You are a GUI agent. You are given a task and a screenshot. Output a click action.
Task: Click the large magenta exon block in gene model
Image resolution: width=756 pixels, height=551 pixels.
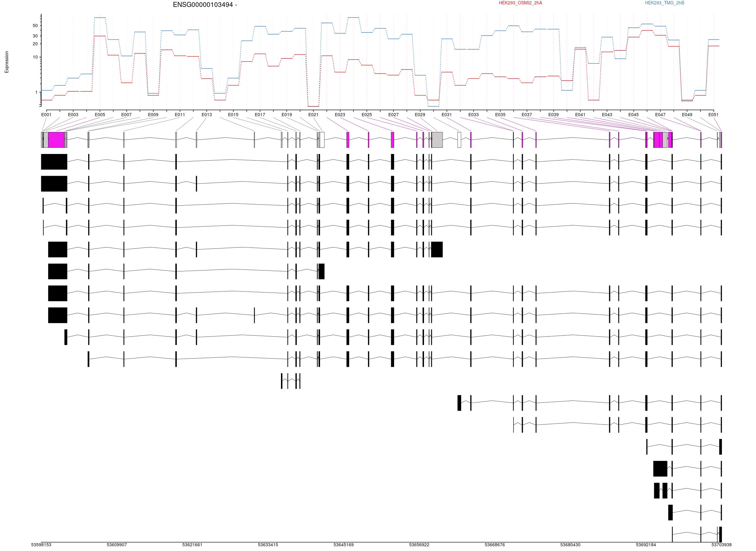56,140
